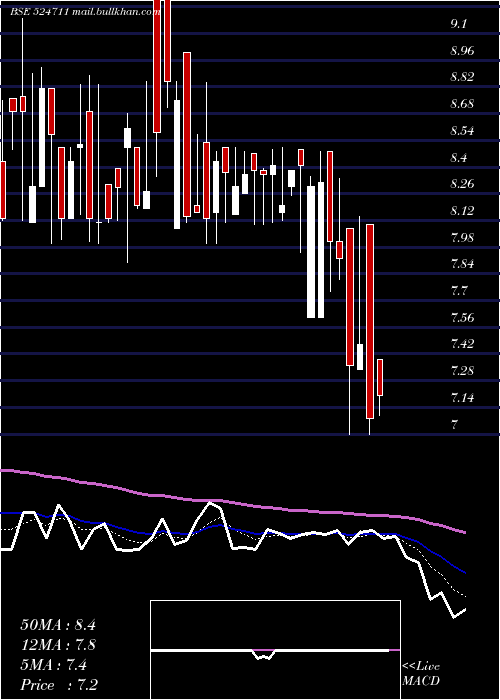
Task: Click the 8.82 price axis label
Action: tap(462, 77)
